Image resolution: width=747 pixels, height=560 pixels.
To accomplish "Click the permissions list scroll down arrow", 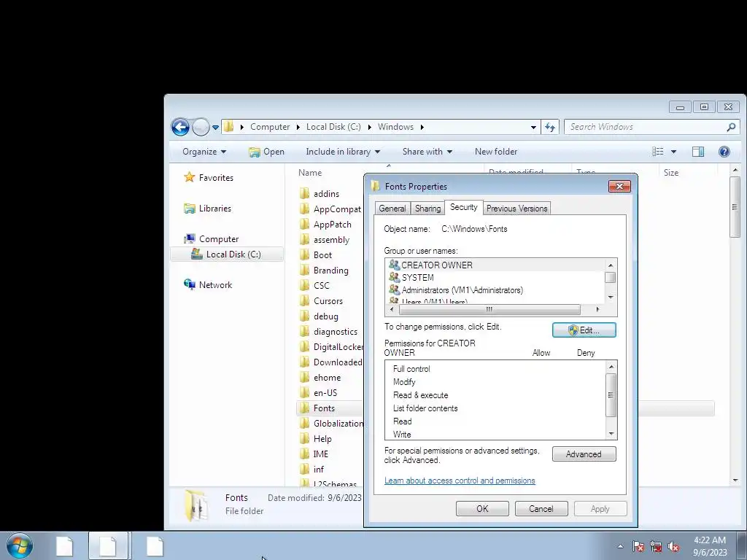I will (611, 434).
